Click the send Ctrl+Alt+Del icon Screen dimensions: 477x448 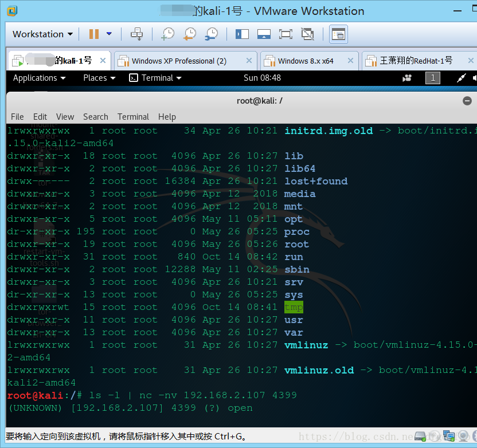[x=136, y=34]
